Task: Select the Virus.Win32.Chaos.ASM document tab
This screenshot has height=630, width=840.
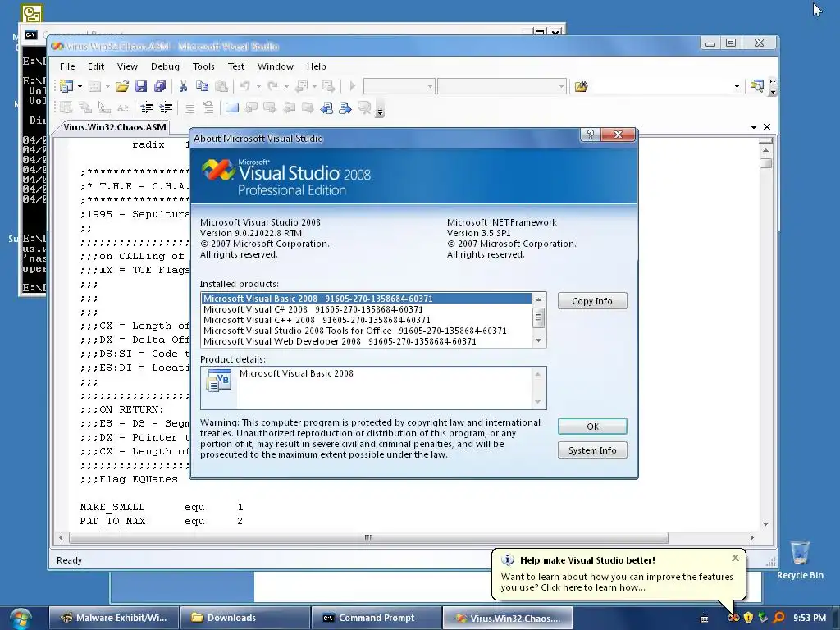Action: click(x=114, y=127)
